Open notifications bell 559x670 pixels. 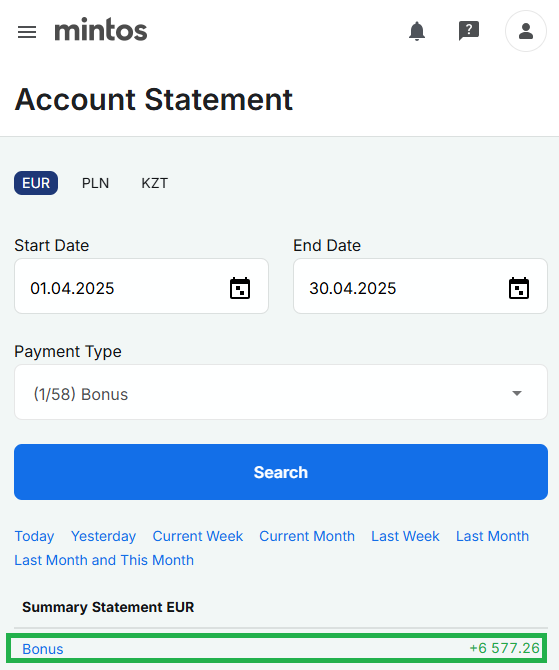417,31
